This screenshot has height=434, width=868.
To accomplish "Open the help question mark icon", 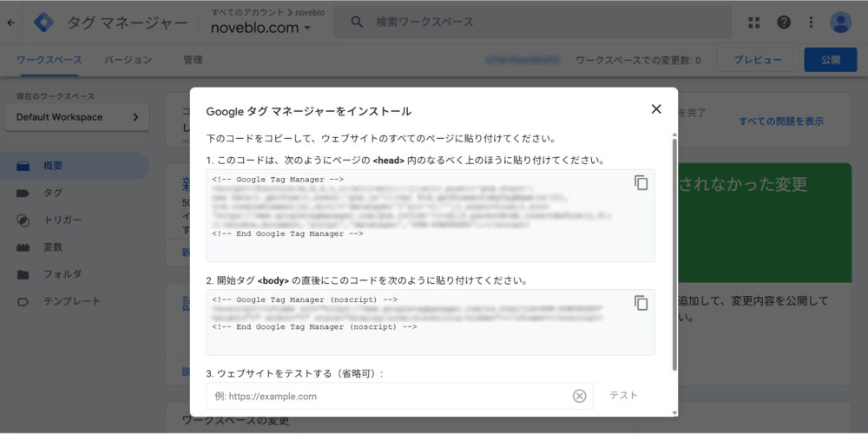I will pos(784,23).
